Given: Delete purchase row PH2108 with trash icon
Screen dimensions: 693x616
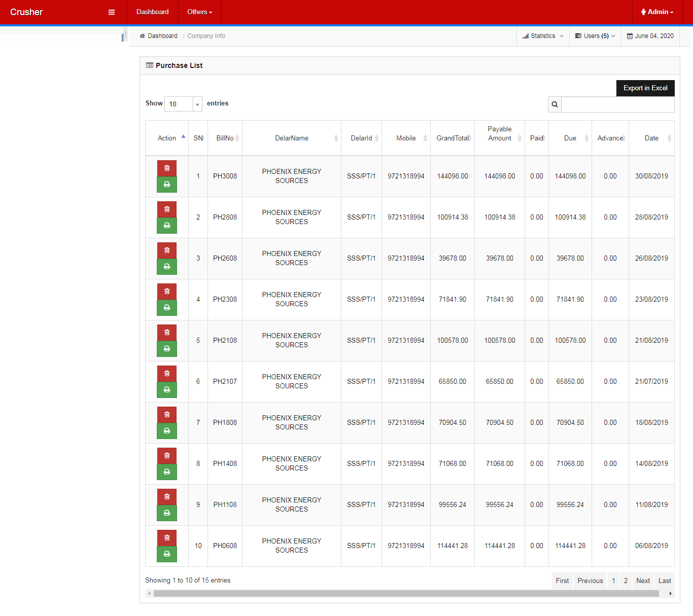Looking at the screenshot, I should pos(167,333).
